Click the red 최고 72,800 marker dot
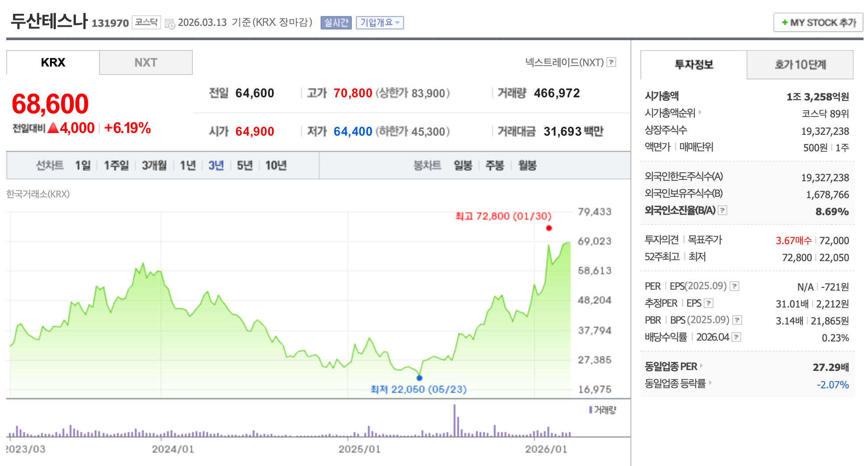This screenshot has height=466, width=868. (549, 228)
